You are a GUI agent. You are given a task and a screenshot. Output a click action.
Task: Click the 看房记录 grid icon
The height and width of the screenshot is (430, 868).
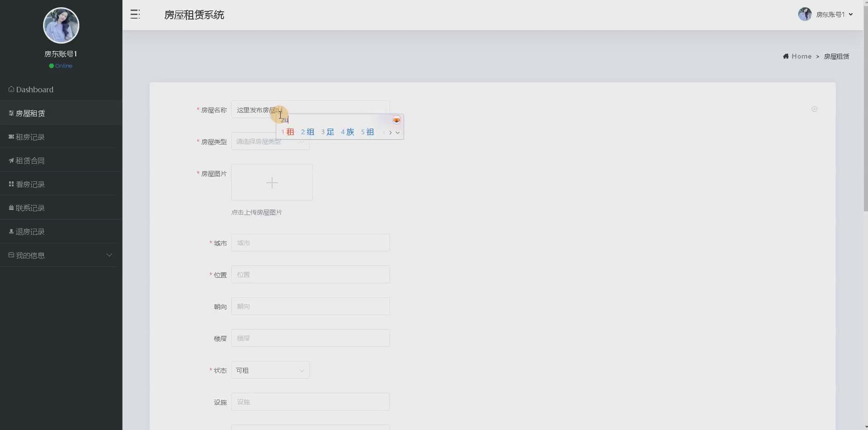pos(11,184)
